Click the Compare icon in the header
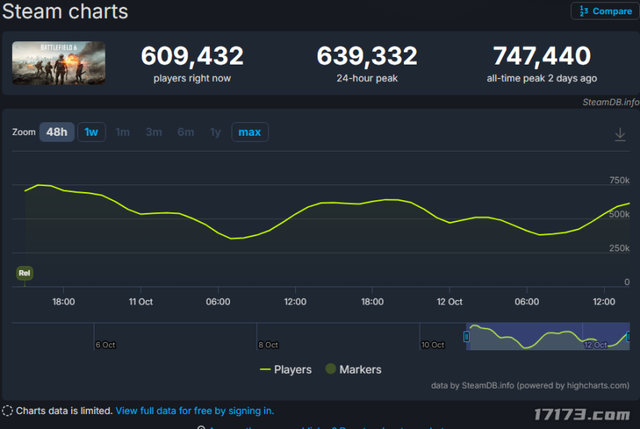Image resolution: width=640 pixels, height=429 pixels. click(x=584, y=11)
